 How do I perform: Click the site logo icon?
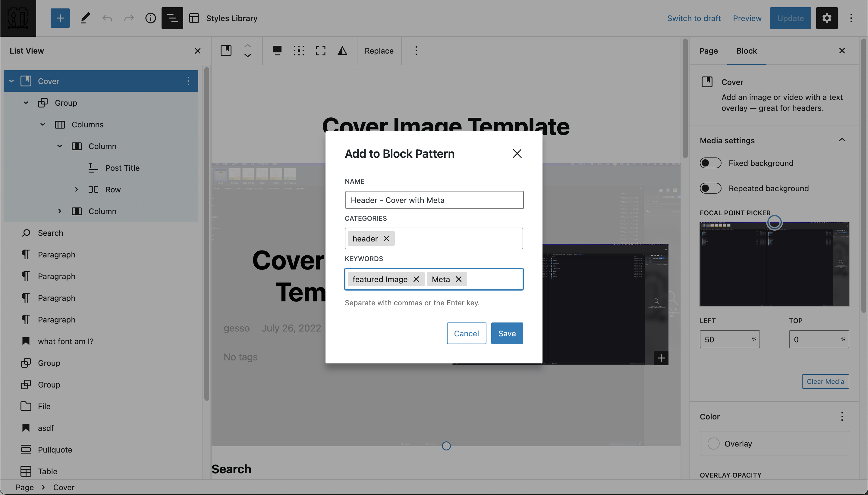coord(18,18)
